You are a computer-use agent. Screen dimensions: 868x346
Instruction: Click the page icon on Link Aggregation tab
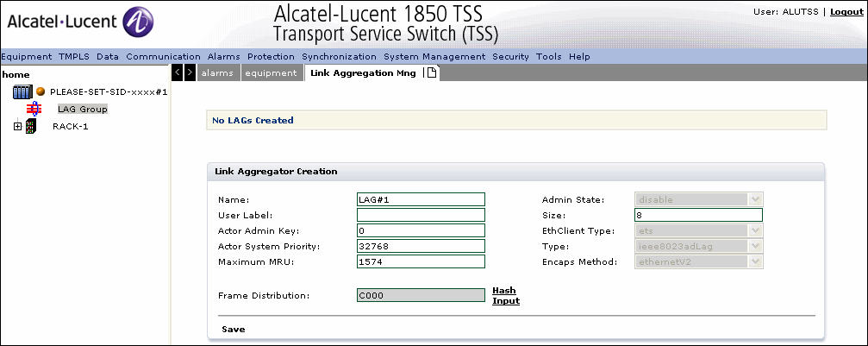tap(433, 72)
